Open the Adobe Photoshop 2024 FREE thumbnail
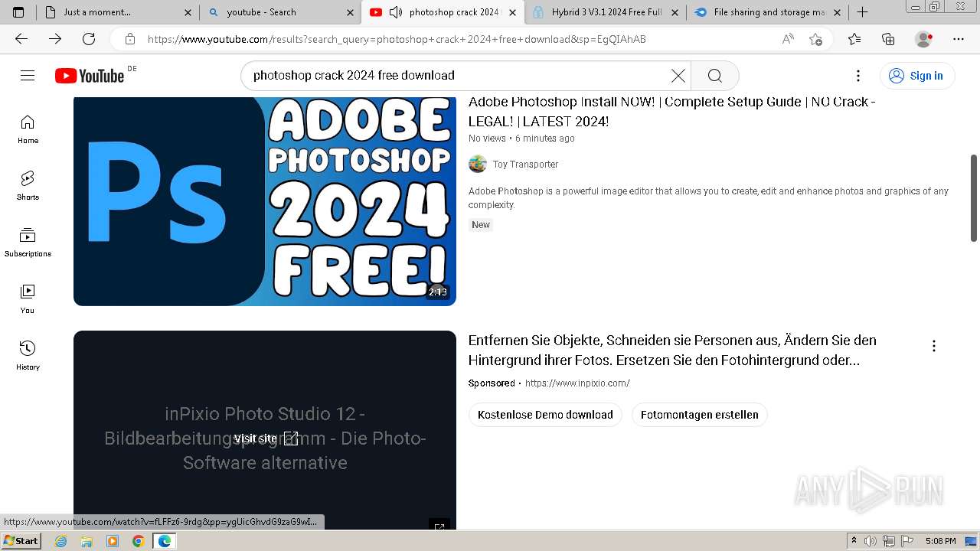The image size is (980, 551). tap(265, 201)
